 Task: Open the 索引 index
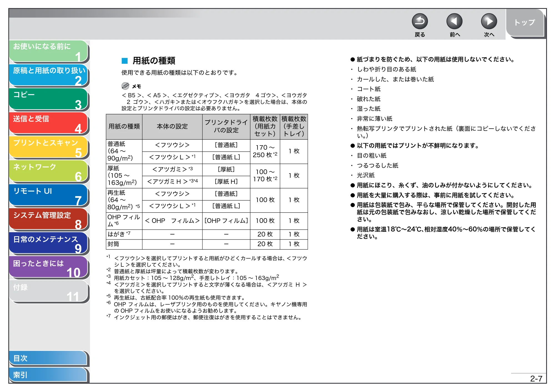pos(49,375)
